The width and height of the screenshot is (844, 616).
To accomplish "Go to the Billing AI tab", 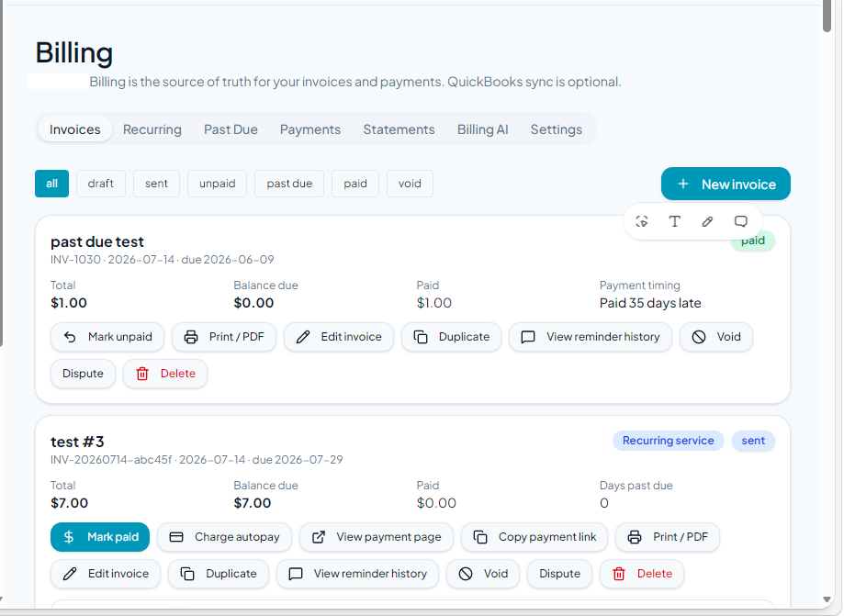I will (483, 129).
